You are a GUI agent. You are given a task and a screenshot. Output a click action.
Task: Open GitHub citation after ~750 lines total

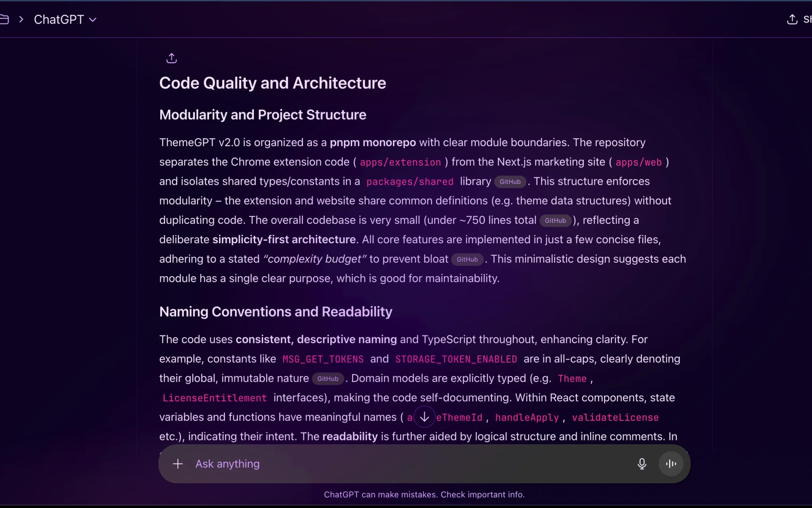555,221
